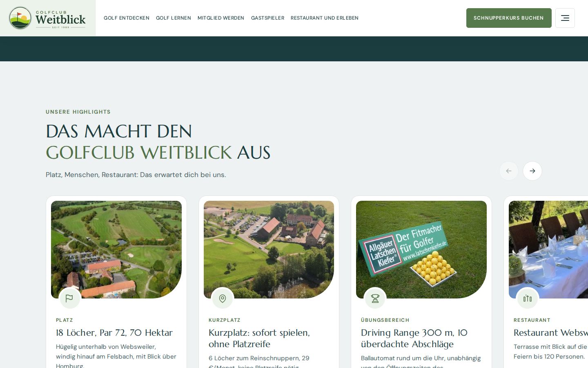
Task: Open Golf Lernen menu
Action: [x=174, y=18]
